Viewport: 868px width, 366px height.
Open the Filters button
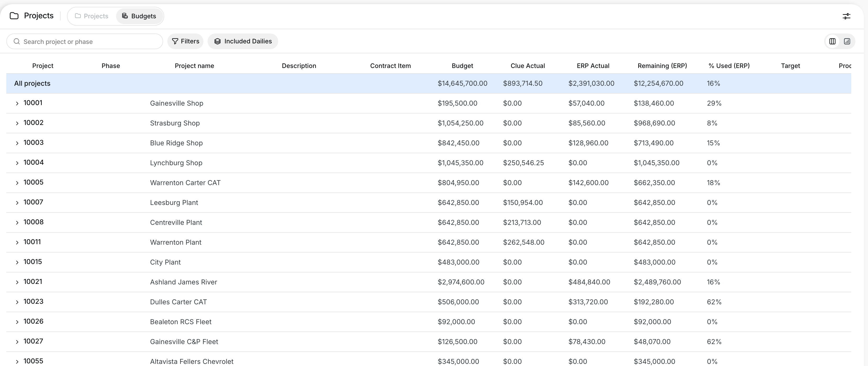point(185,41)
